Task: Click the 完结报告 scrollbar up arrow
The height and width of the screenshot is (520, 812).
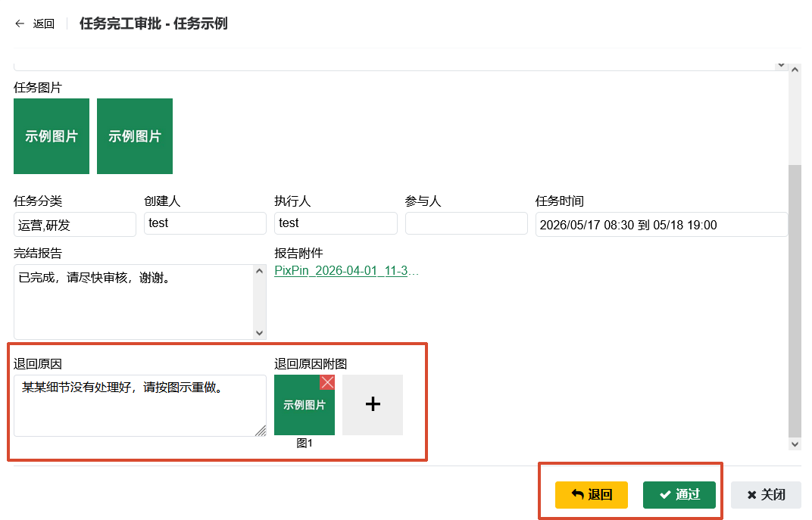Action: [x=260, y=271]
